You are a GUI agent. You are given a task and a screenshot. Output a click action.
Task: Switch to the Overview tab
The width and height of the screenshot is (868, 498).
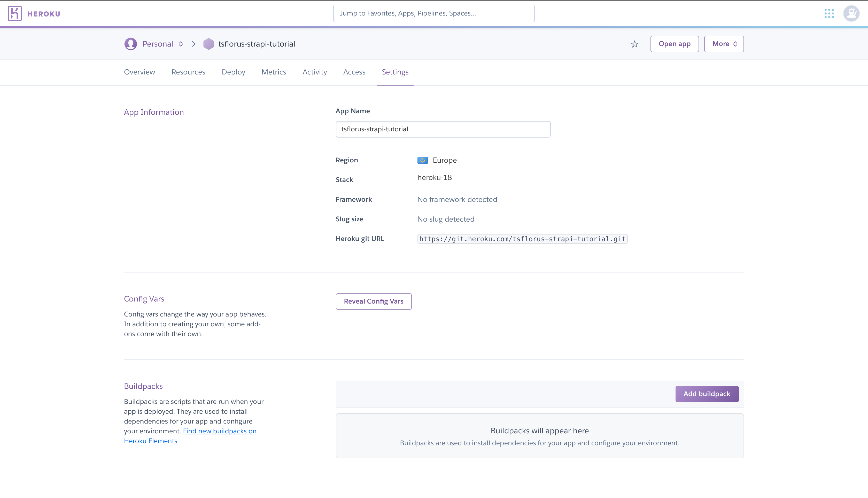tap(139, 72)
